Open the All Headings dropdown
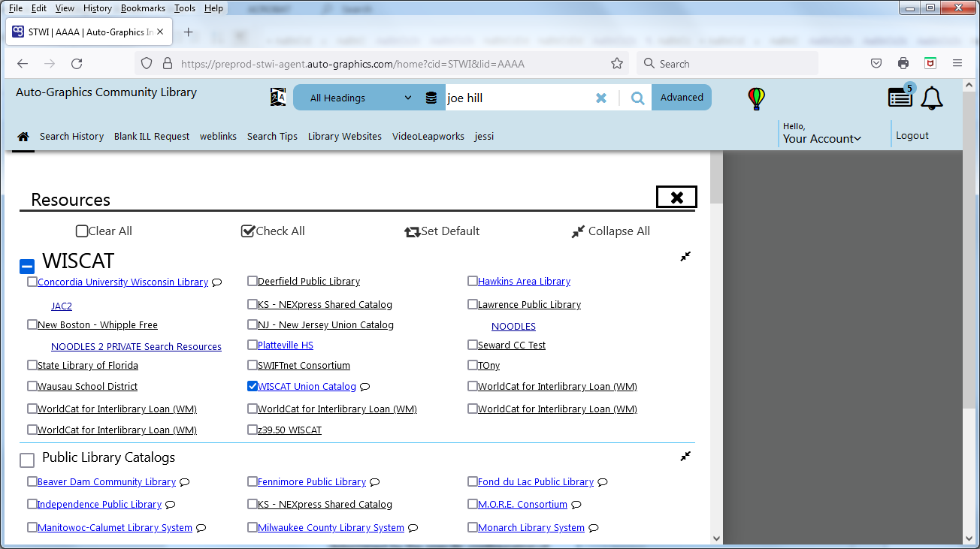 [x=359, y=98]
